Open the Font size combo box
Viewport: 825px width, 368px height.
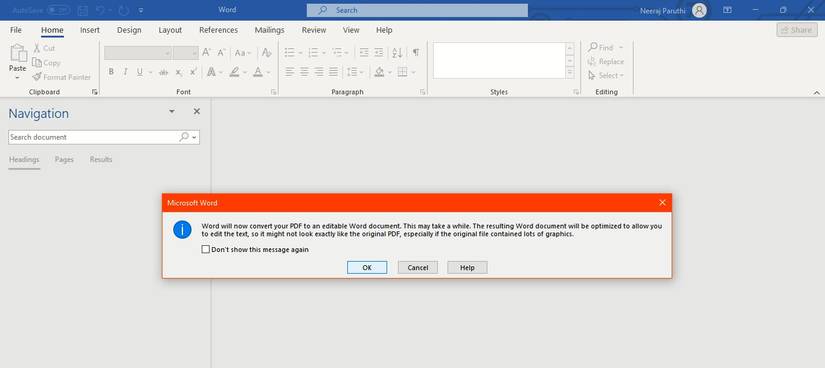186,53
